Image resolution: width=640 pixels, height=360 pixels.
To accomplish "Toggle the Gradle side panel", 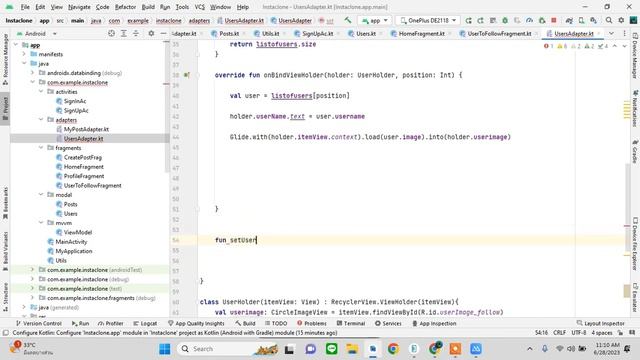I will 635,151.
